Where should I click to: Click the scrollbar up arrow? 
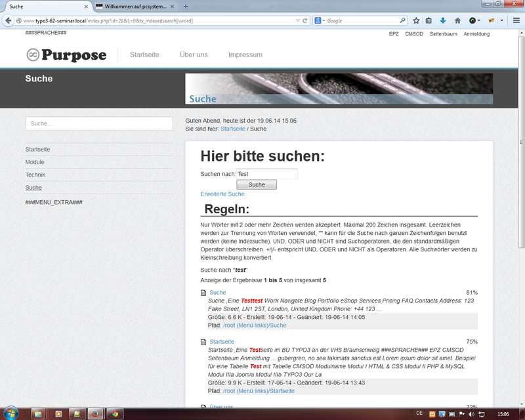coord(521,33)
